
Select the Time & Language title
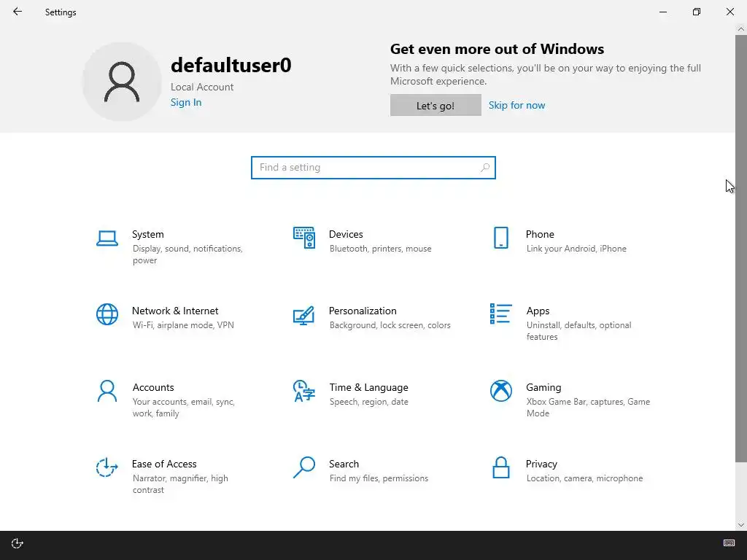coord(368,388)
